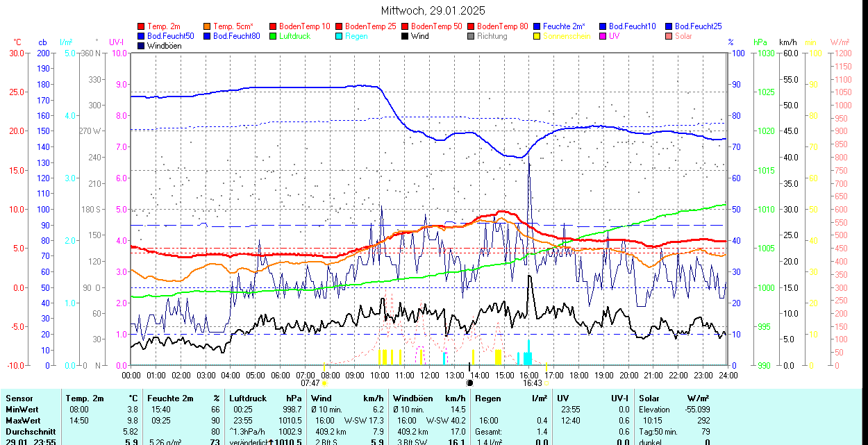Click the Solar legend label
The height and width of the screenshot is (445, 868).
(683, 36)
